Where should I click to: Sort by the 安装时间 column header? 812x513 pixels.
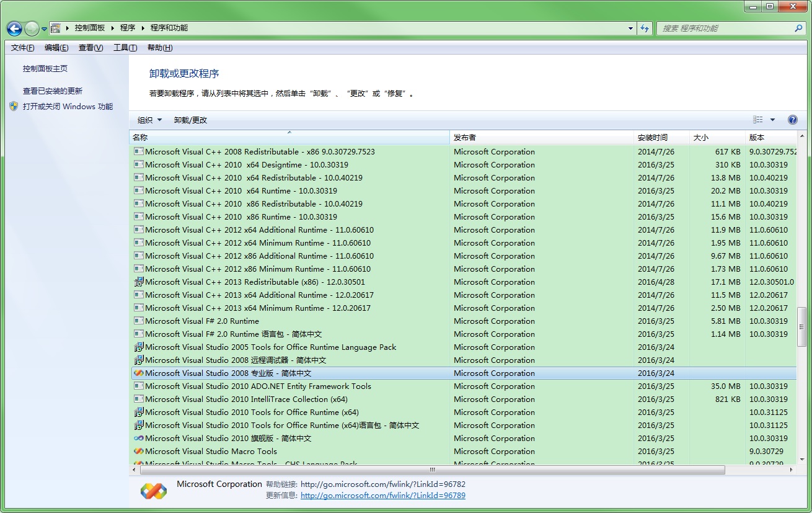[x=661, y=138]
